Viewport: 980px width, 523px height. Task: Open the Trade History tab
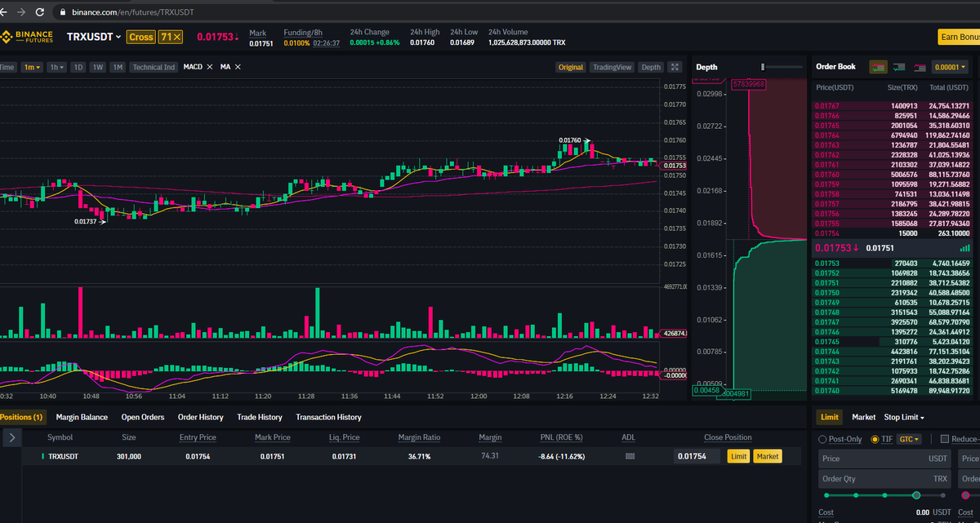coord(260,417)
